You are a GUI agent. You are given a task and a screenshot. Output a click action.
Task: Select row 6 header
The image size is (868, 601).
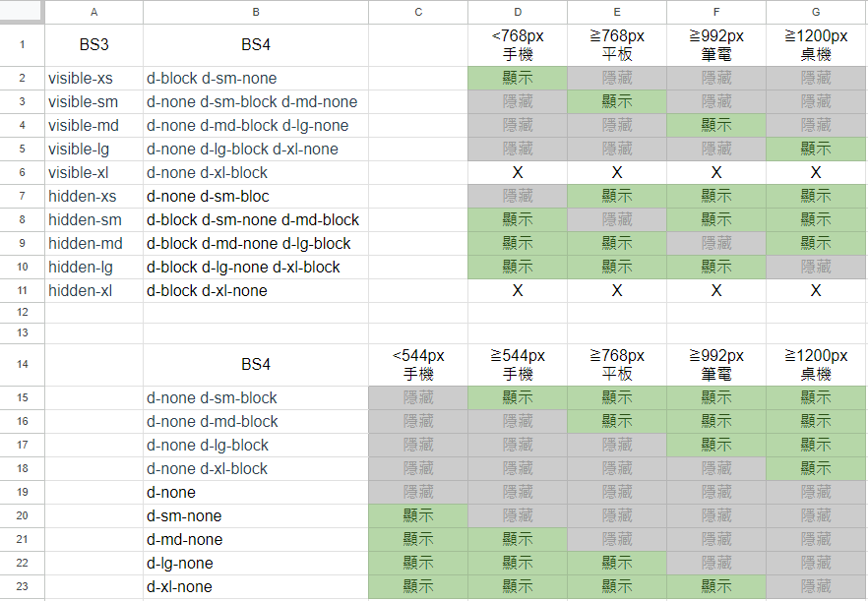coord(22,173)
